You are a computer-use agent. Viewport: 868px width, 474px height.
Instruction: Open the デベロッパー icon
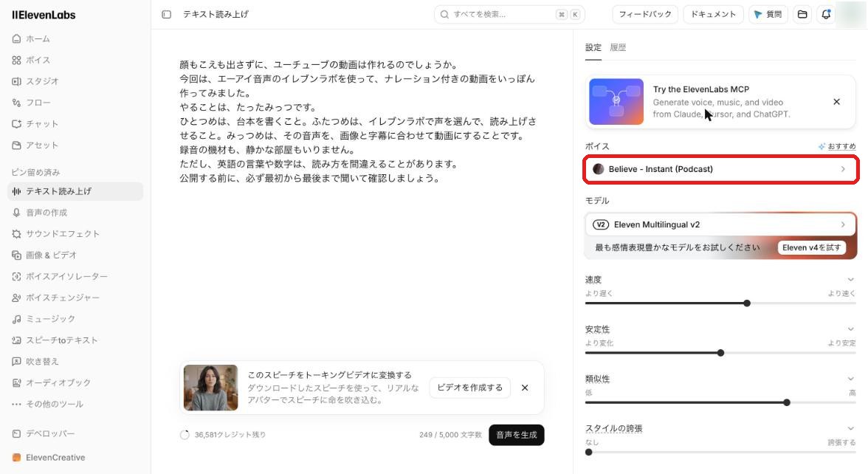[16, 433]
